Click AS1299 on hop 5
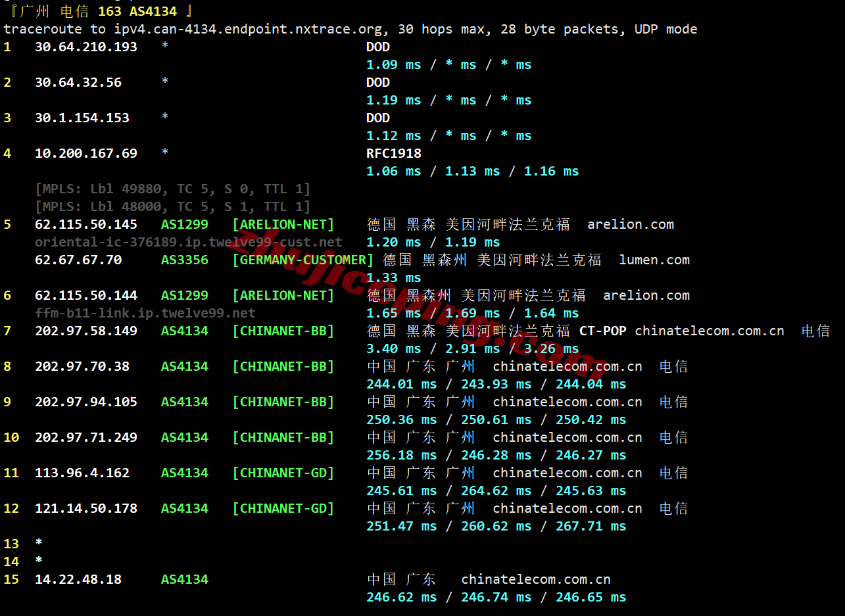Screen dimensions: 845x616 point(185,224)
